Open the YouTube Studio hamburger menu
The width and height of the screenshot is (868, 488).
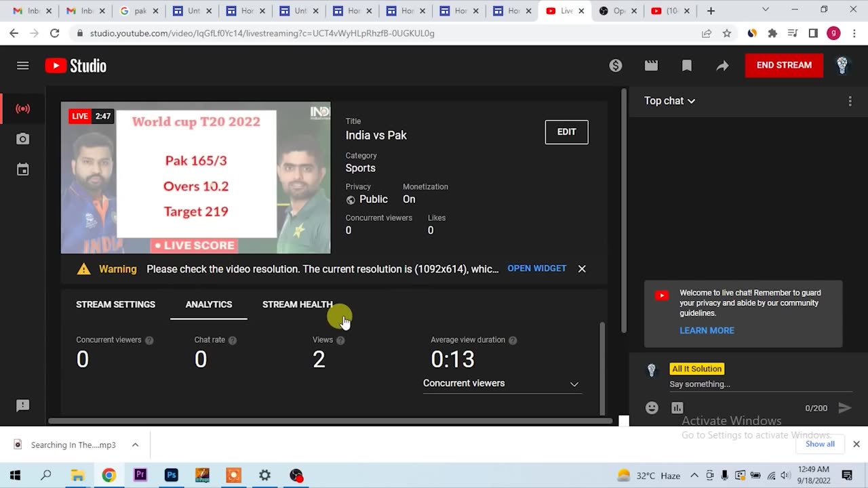pos(22,66)
